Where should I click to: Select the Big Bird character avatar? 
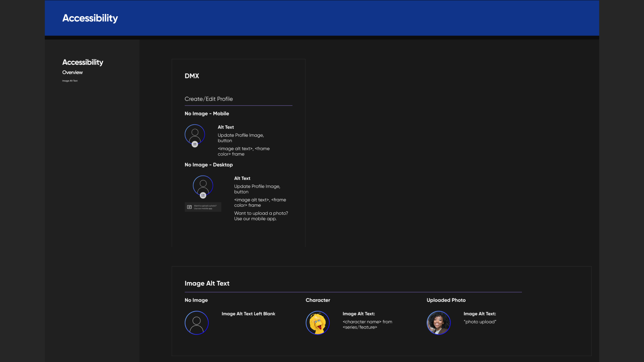[x=317, y=322]
